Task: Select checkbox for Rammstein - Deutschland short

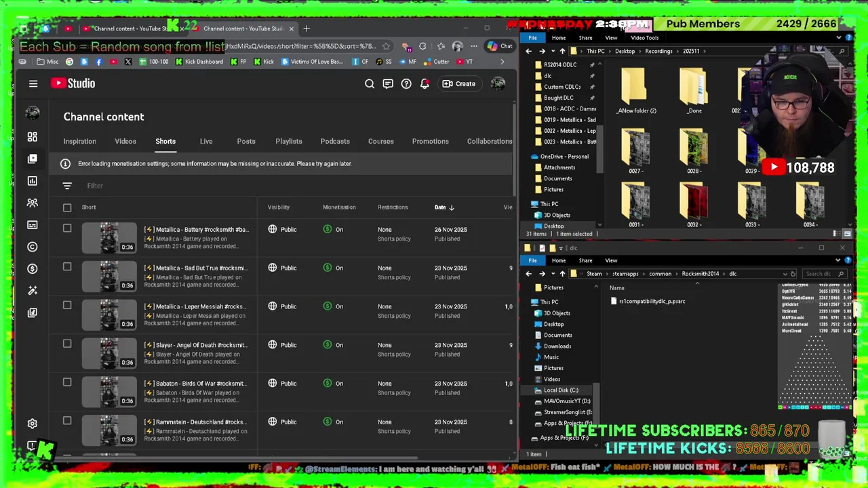Action: tap(67, 421)
